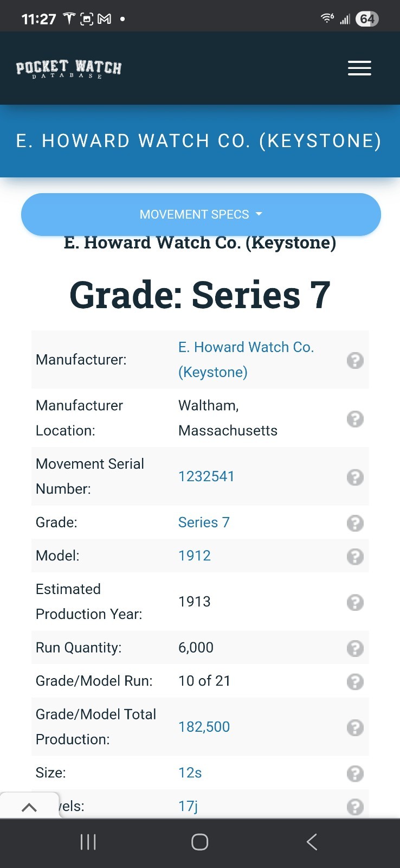
Task: Click the help icon in Model row
Action: pyautogui.click(x=355, y=557)
